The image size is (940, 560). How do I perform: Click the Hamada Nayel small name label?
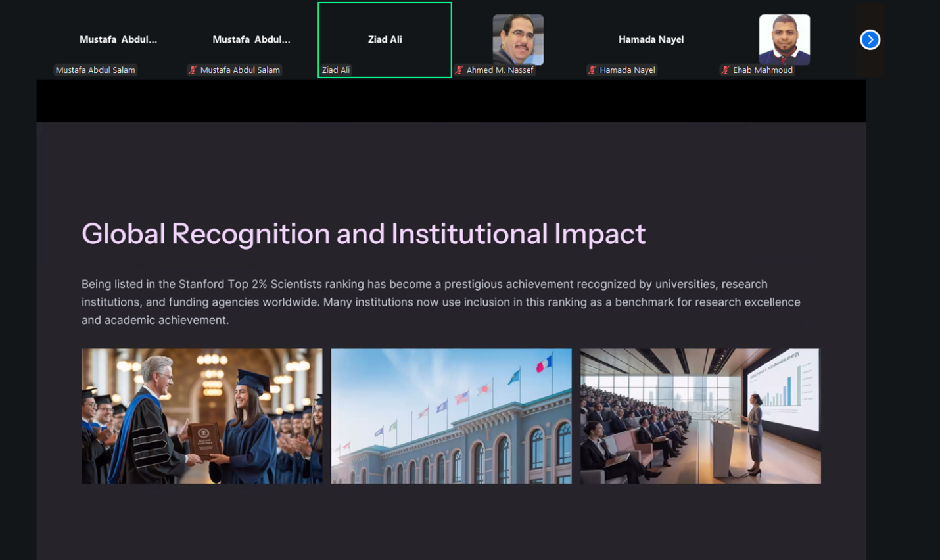(x=627, y=70)
